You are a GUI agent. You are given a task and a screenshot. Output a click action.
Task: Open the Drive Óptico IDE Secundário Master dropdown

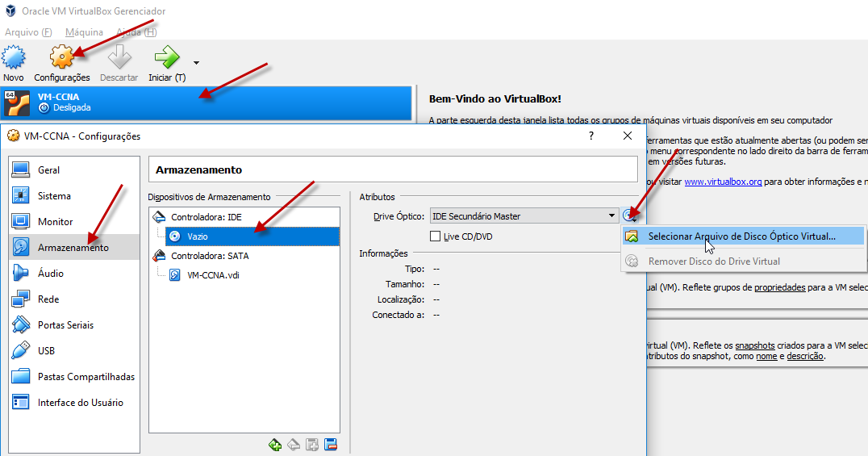(x=524, y=216)
